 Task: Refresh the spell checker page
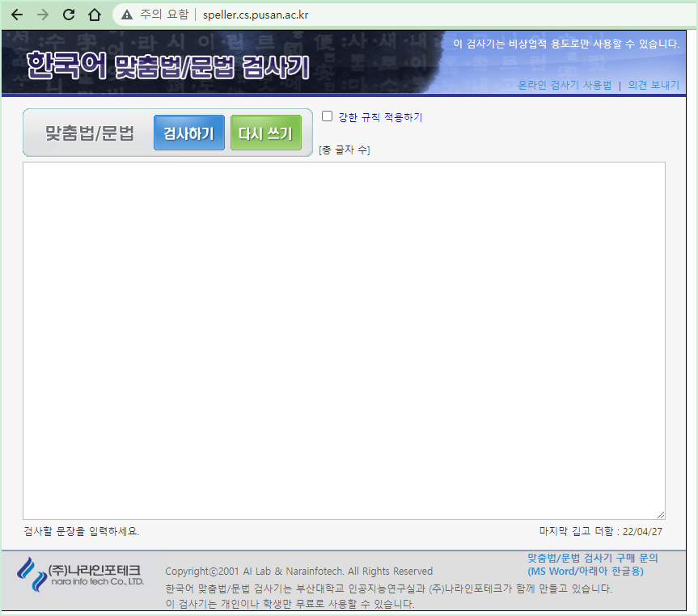coord(68,14)
